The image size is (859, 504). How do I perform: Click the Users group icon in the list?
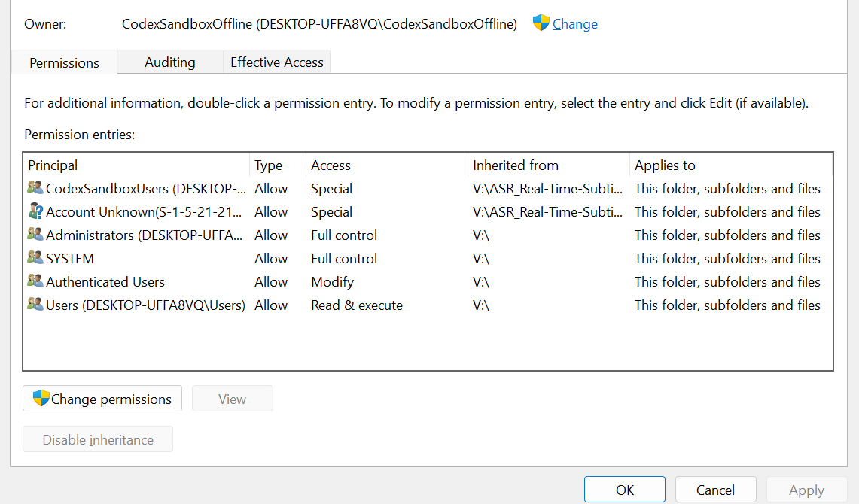pyautogui.click(x=35, y=304)
